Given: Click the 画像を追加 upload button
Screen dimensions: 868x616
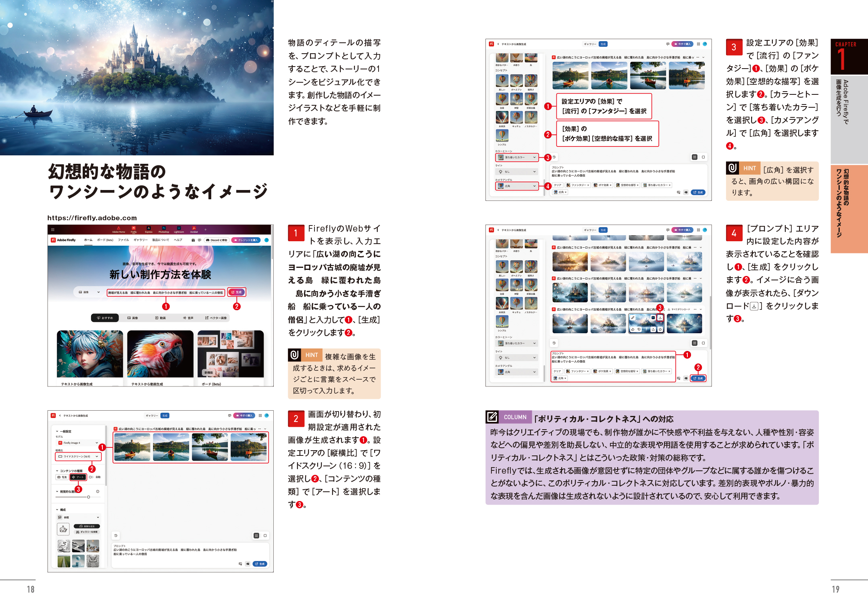Looking at the screenshot, I should (87, 526).
